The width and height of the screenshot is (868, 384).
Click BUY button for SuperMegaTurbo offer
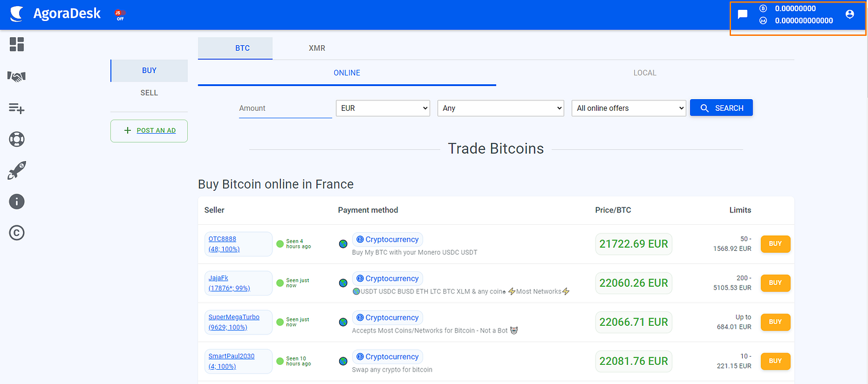(776, 322)
